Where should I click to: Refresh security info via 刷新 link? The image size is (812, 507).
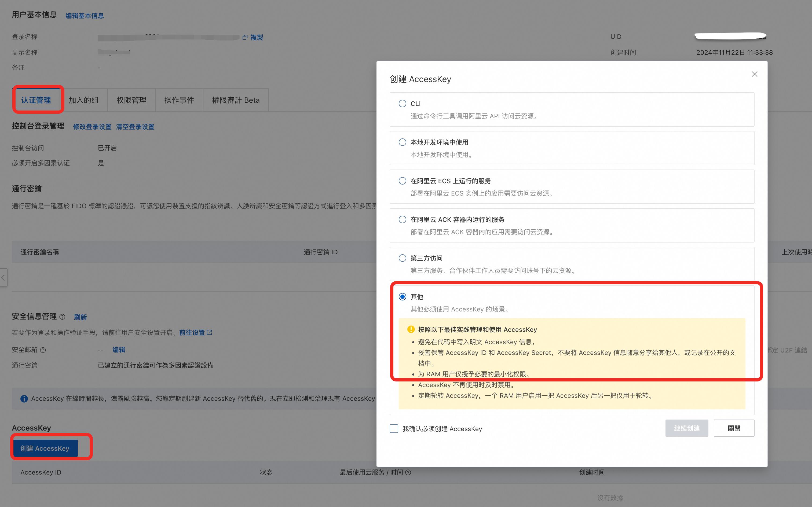pyautogui.click(x=80, y=317)
